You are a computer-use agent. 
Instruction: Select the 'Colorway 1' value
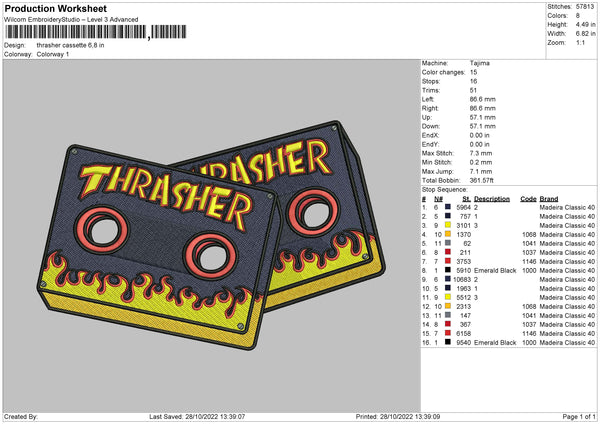point(53,54)
